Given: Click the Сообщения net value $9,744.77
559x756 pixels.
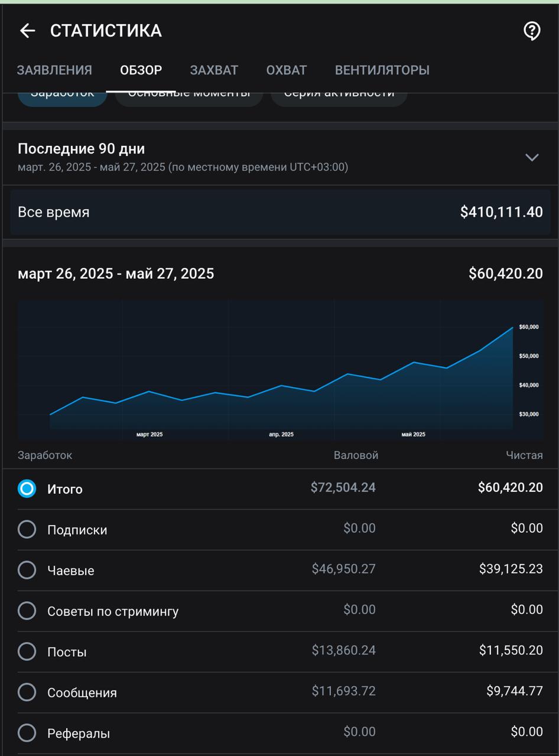Looking at the screenshot, I should 515,691.
